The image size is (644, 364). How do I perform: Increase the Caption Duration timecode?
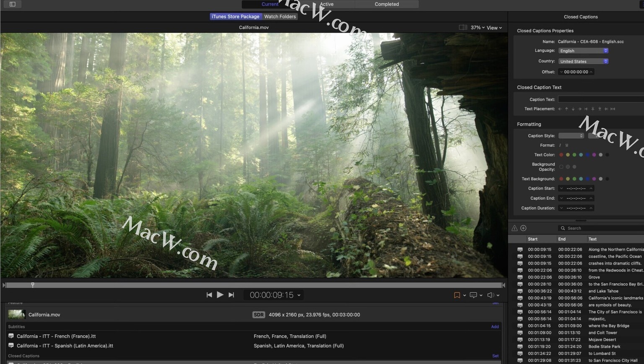tap(591, 208)
